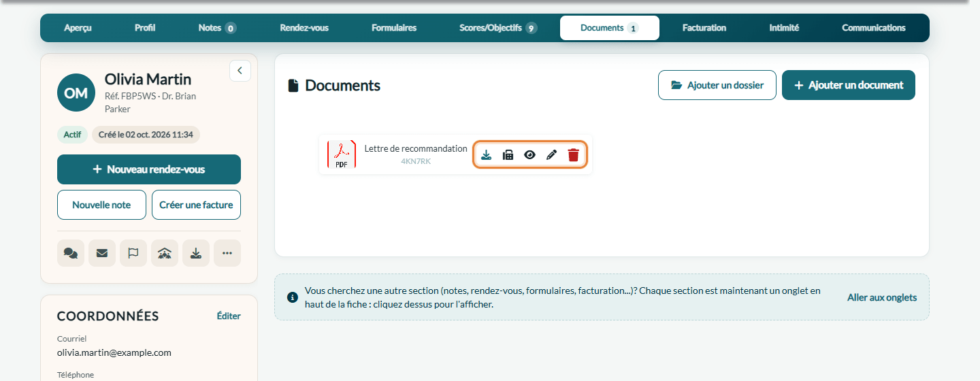Viewport: 980px width, 381px height.
Task: Delete document using red trash icon
Action: [x=574, y=155]
